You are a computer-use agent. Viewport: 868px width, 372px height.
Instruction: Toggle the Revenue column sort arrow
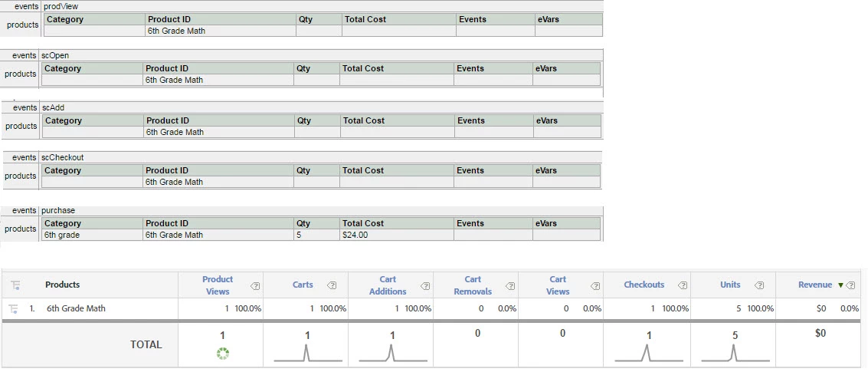click(840, 285)
